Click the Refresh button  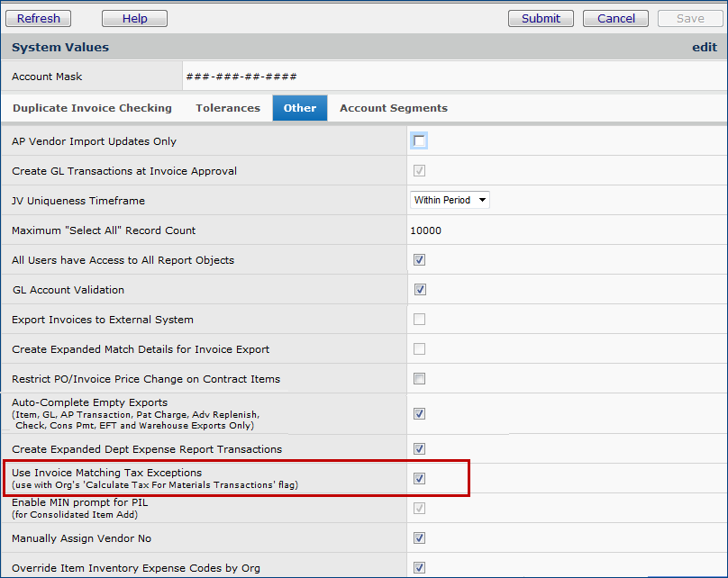39,18
